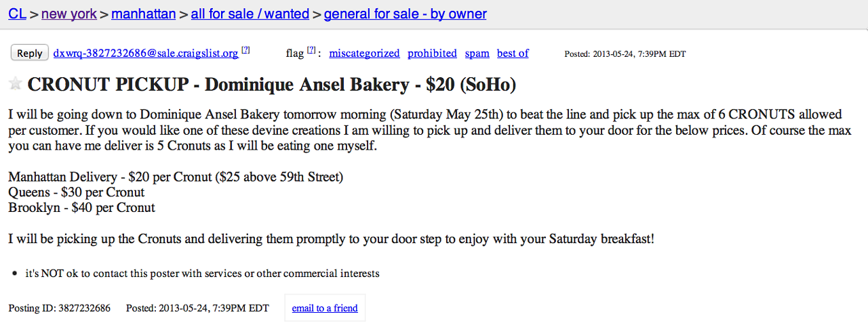
Task: Star this Cronut posting as favorite
Action: click(x=15, y=84)
